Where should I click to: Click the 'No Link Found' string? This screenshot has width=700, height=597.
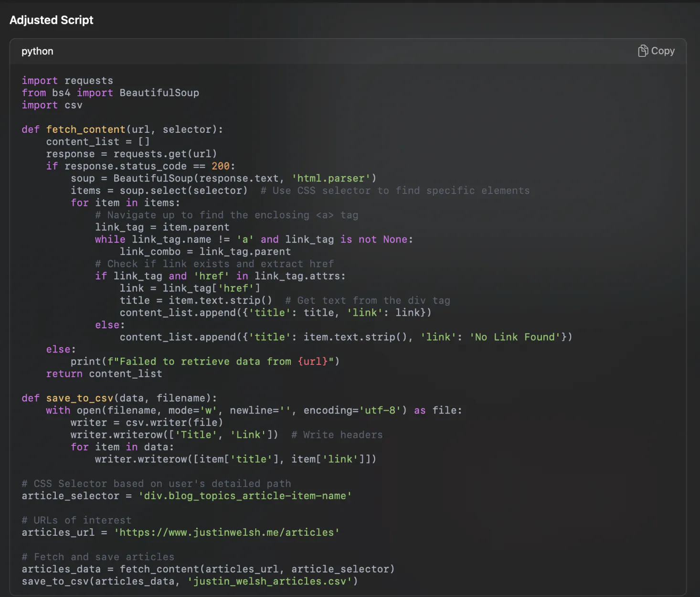515,337
